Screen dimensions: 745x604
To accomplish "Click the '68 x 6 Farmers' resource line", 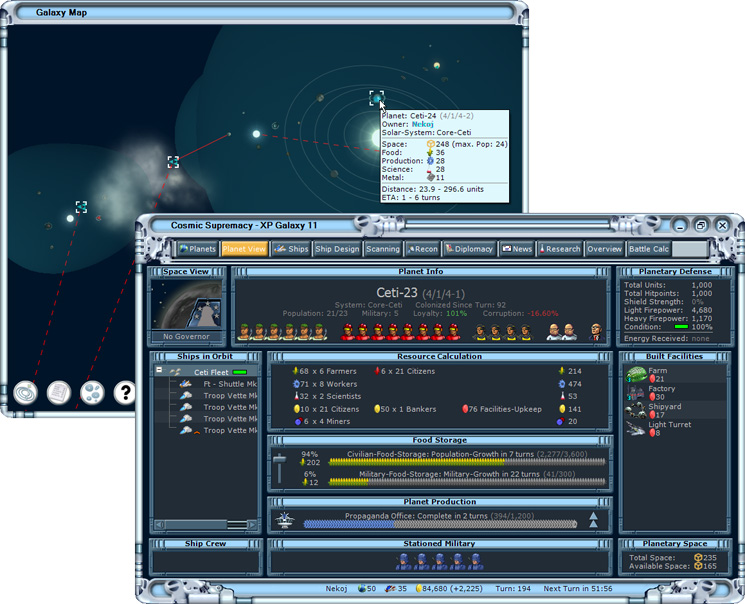I will [x=325, y=371].
